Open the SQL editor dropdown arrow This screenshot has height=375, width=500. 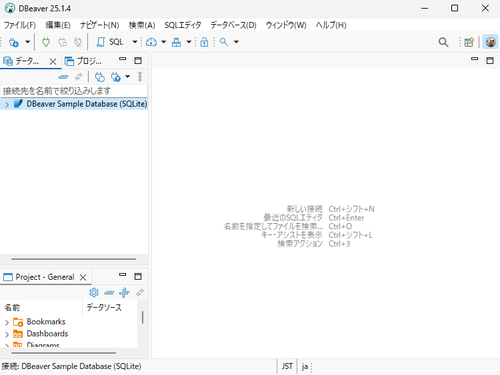(x=135, y=42)
